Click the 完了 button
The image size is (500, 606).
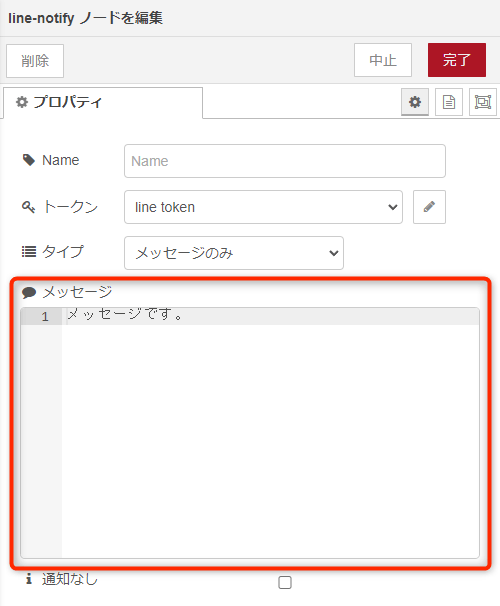point(457,60)
